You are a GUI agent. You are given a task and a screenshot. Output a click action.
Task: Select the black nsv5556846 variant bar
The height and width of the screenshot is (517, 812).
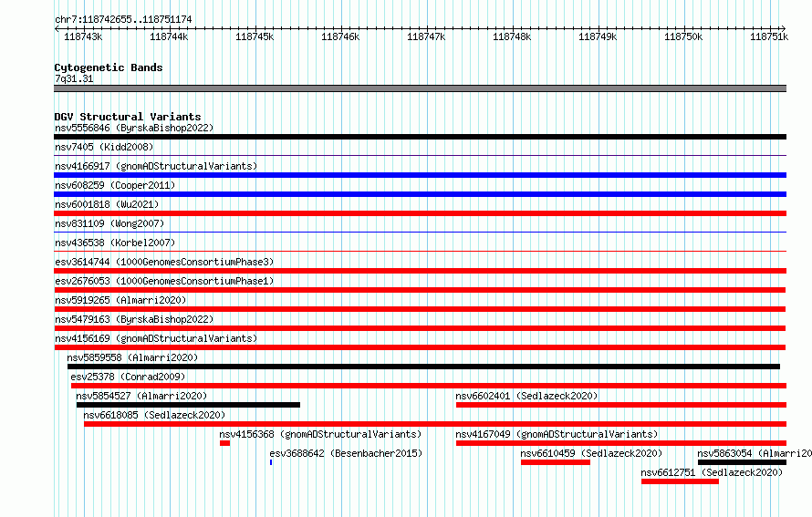420,137
